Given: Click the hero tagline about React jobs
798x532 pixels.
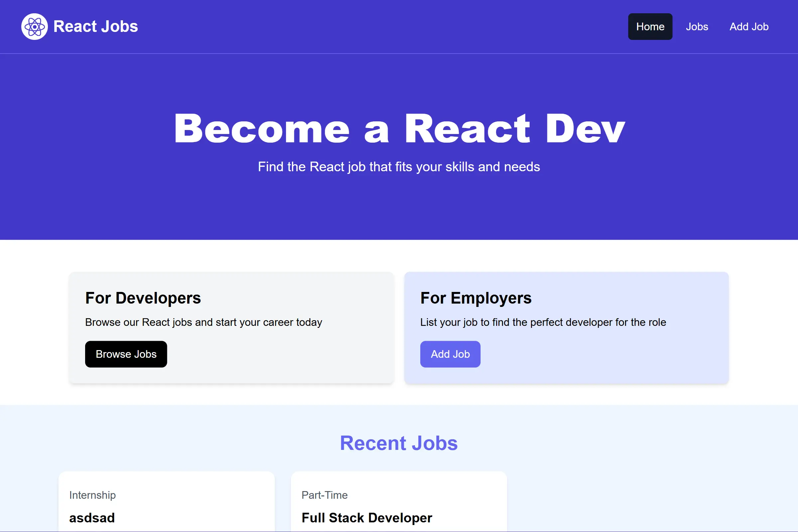Looking at the screenshot, I should pos(399,167).
